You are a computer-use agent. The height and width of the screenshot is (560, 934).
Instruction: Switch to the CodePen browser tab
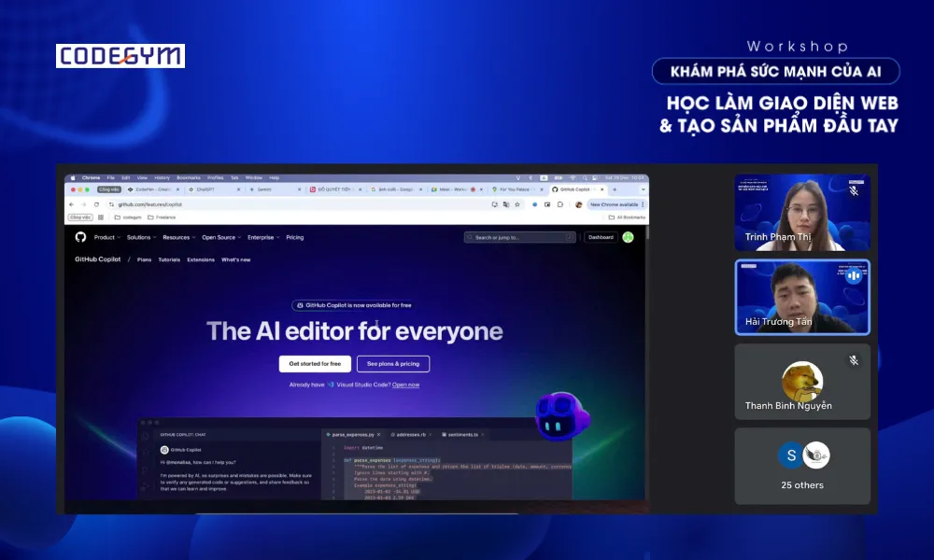pos(152,189)
